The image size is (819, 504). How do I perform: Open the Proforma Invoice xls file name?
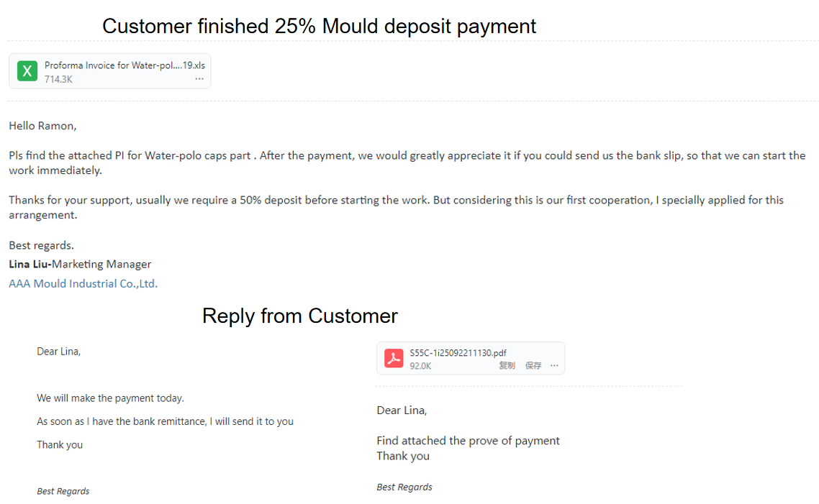click(125, 65)
